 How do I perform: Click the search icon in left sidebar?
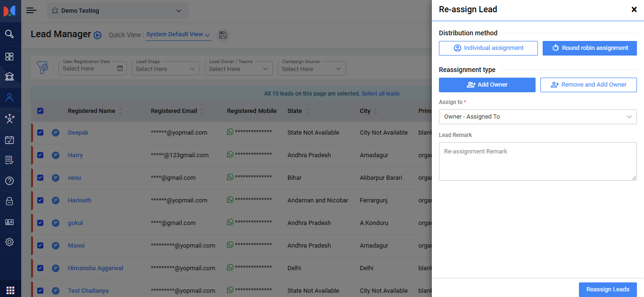9,34
